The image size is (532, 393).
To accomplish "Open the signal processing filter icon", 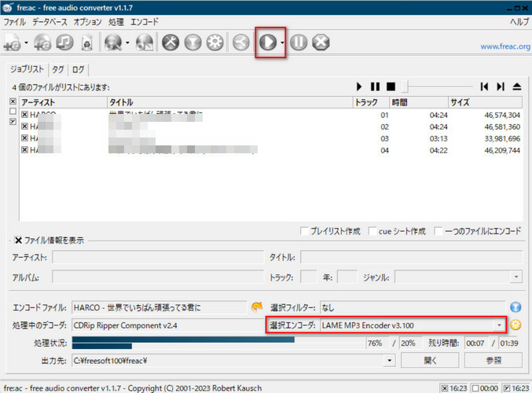I will pyautogui.click(x=193, y=42).
